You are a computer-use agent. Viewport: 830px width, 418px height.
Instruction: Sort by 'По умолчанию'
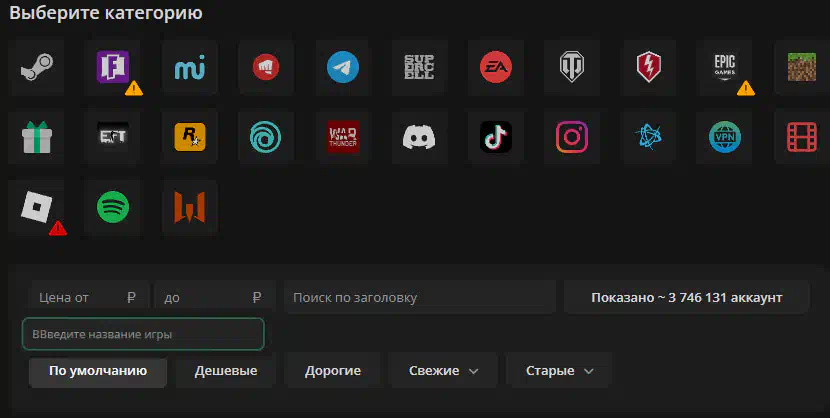98,370
